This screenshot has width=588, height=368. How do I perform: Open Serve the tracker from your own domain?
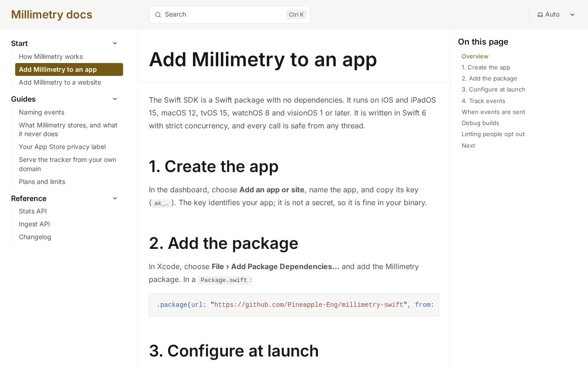coord(69,164)
